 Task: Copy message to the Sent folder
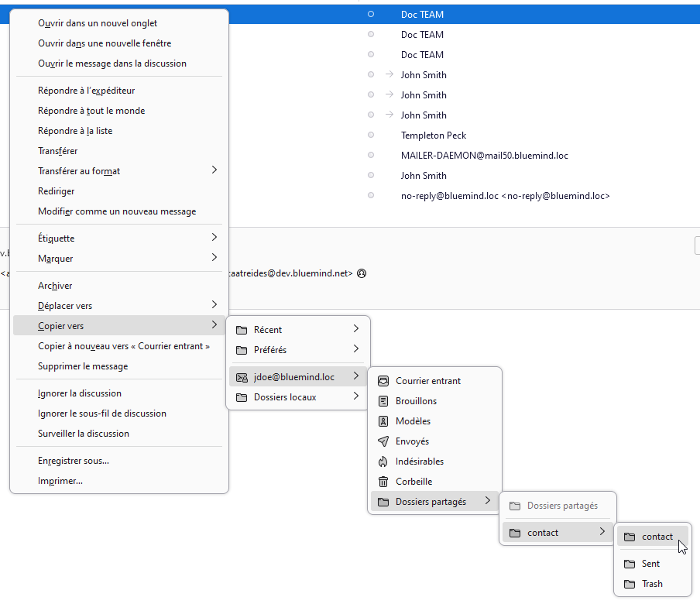[x=650, y=564]
